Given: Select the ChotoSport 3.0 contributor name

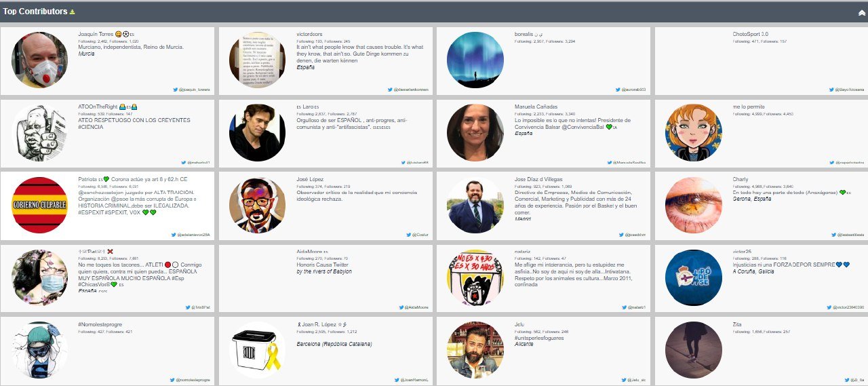Looking at the screenshot, I should tap(751, 34).
